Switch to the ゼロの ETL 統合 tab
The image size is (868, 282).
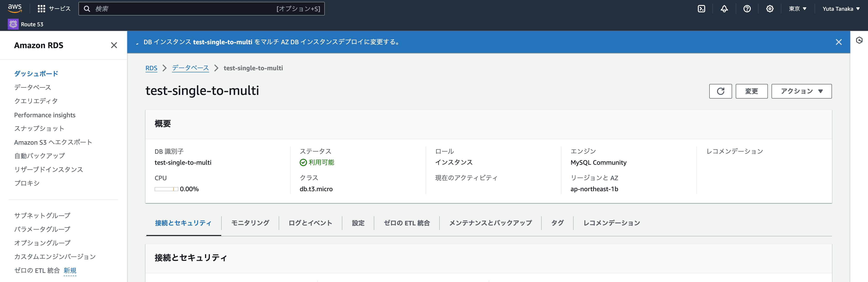[407, 223]
